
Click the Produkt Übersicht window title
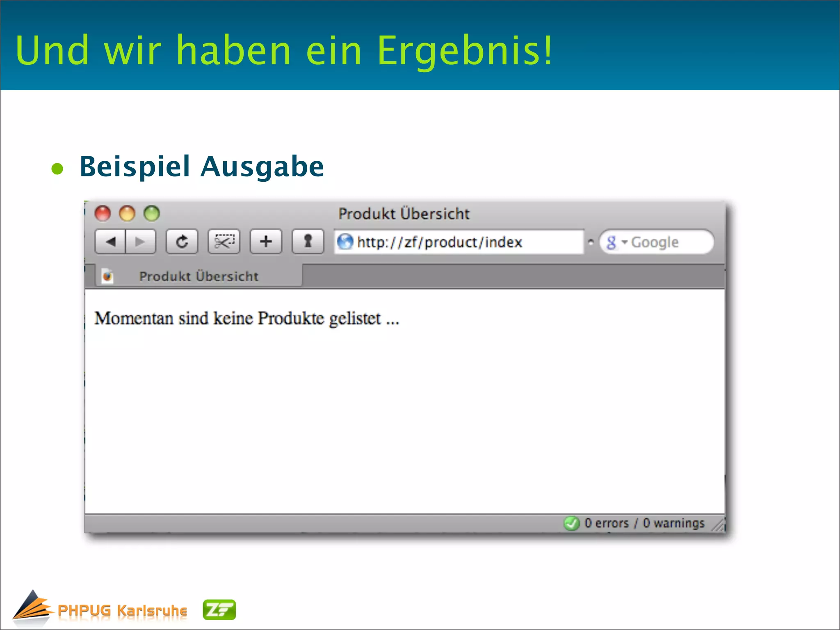pyautogui.click(x=404, y=214)
